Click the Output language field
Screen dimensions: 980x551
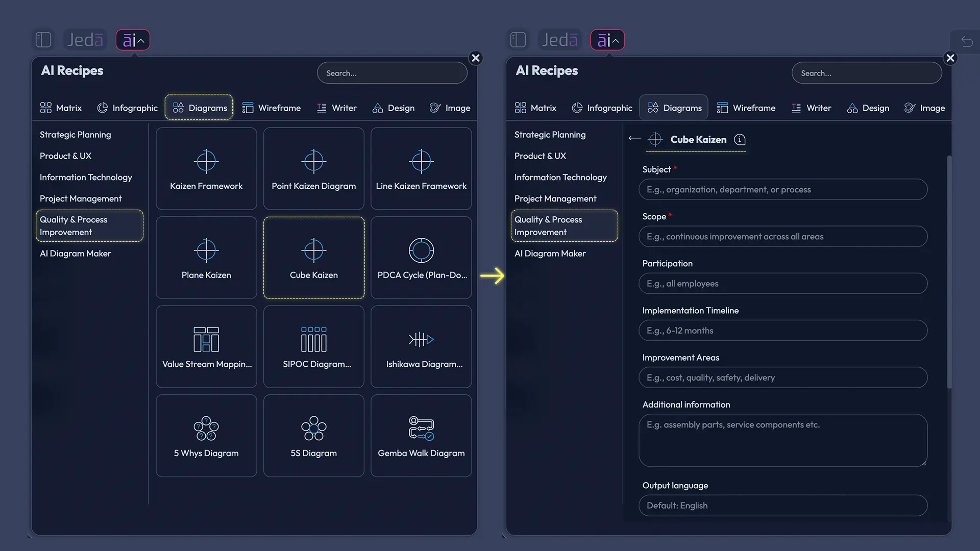click(x=782, y=506)
